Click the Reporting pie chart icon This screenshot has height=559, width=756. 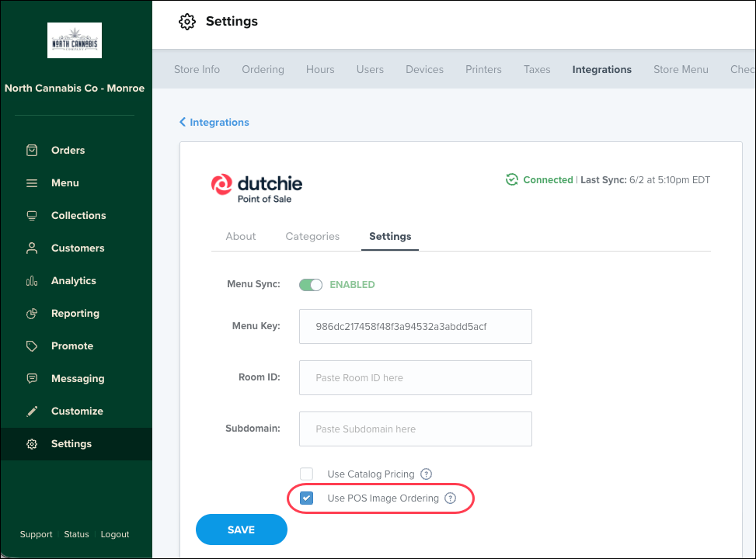coord(32,313)
